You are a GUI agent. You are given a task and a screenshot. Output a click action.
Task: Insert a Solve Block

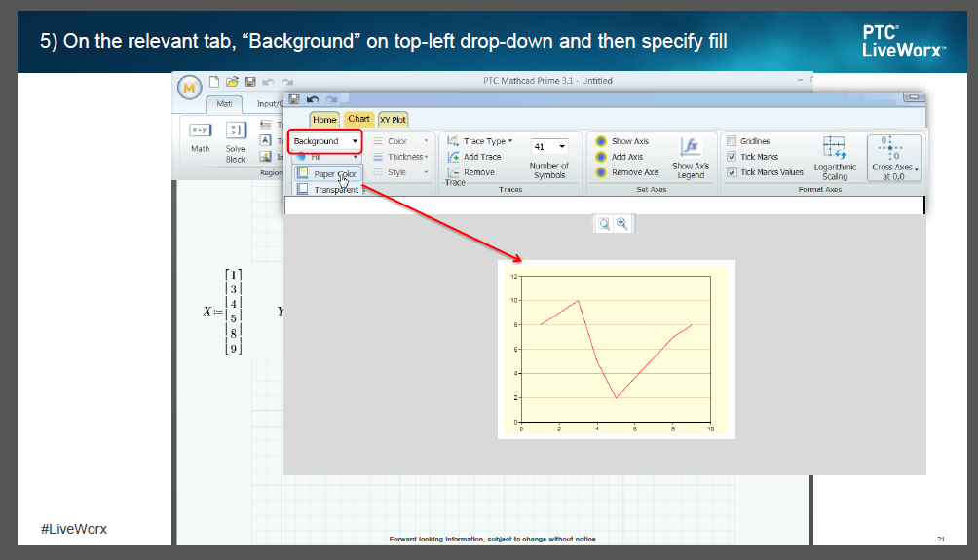pos(235,142)
